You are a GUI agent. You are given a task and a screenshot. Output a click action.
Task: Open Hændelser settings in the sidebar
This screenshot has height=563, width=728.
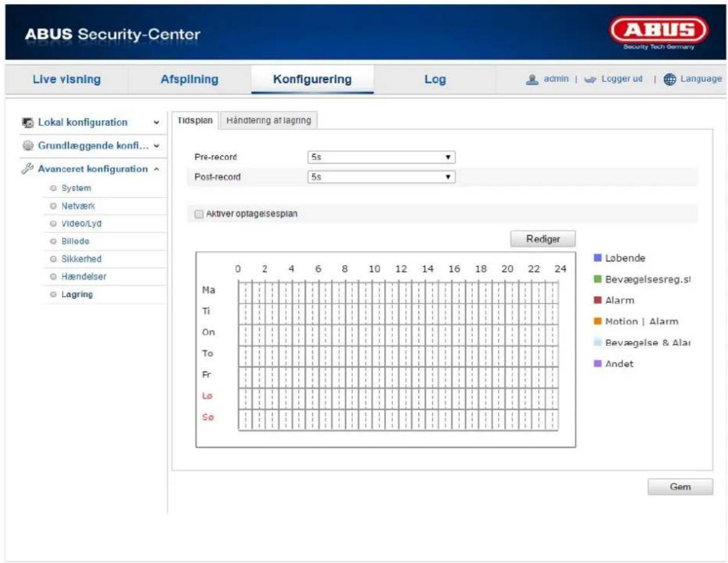click(84, 277)
